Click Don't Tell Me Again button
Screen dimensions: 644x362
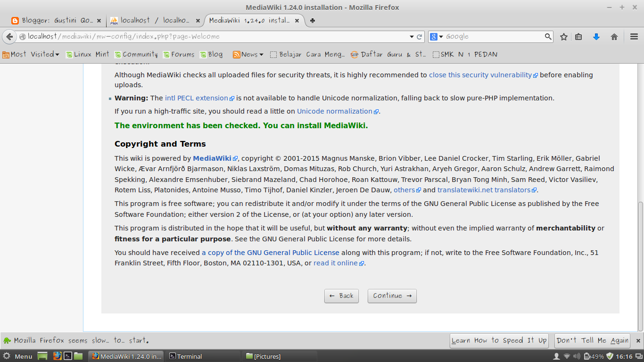[x=593, y=340]
